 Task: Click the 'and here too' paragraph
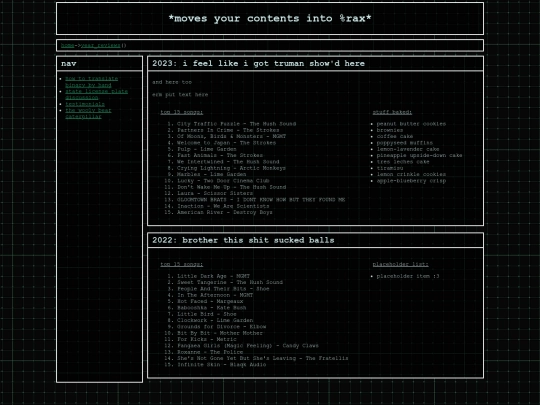(x=172, y=82)
